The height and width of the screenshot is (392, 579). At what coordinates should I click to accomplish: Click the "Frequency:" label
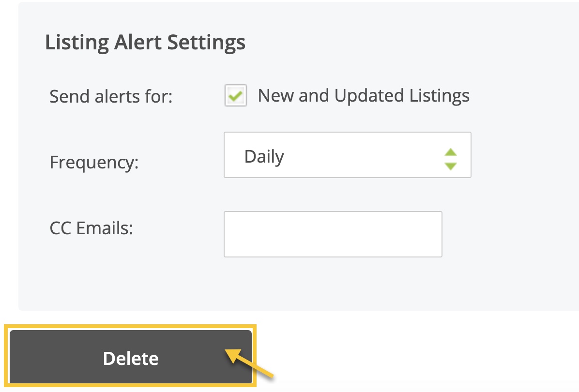click(94, 162)
